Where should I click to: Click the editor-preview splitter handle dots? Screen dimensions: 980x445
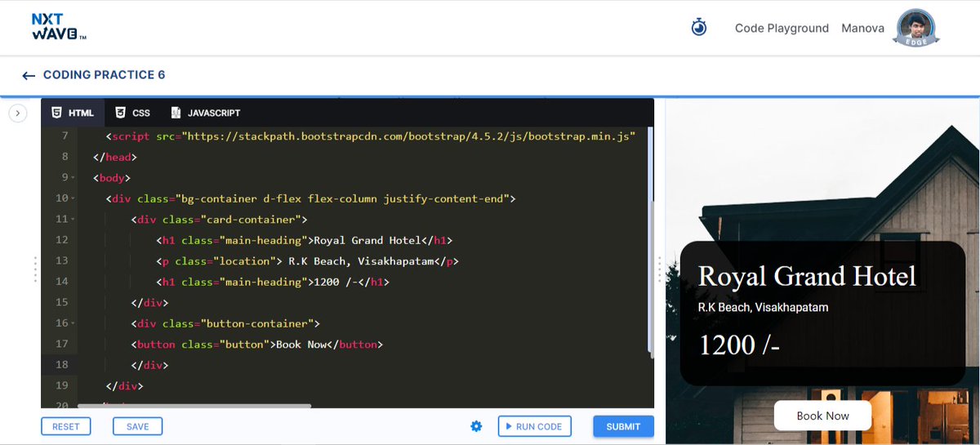pyautogui.click(x=660, y=269)
